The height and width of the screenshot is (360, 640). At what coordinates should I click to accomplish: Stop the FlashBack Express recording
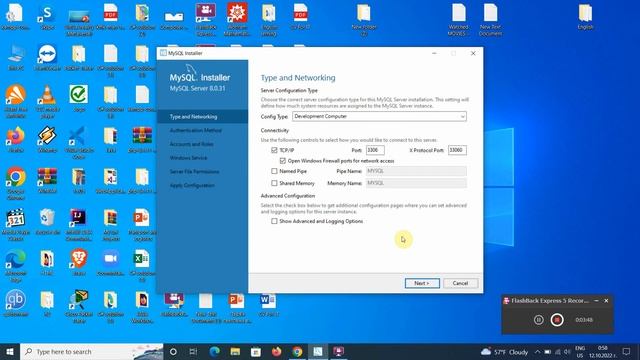coord(557,320)
